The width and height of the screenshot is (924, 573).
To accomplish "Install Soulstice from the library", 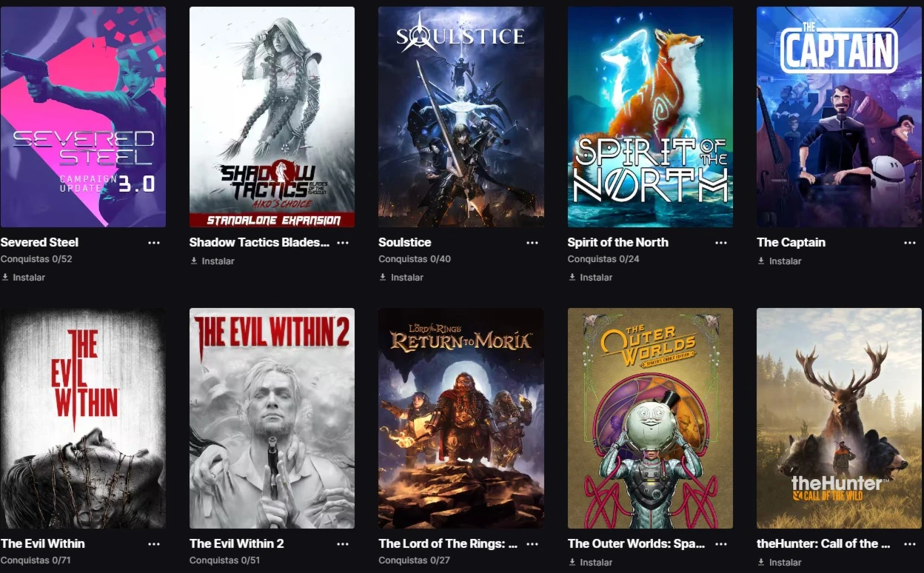I will pos(401,278).
